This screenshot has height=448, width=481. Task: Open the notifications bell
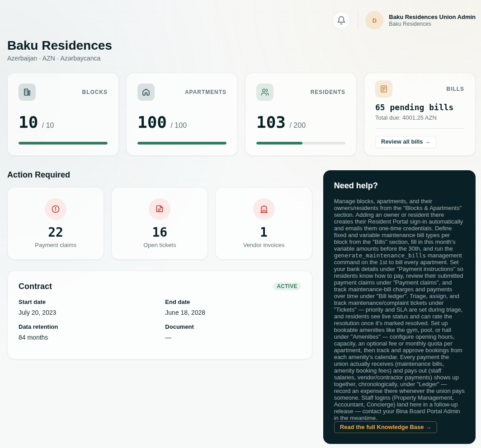click(x=341, y=20)
